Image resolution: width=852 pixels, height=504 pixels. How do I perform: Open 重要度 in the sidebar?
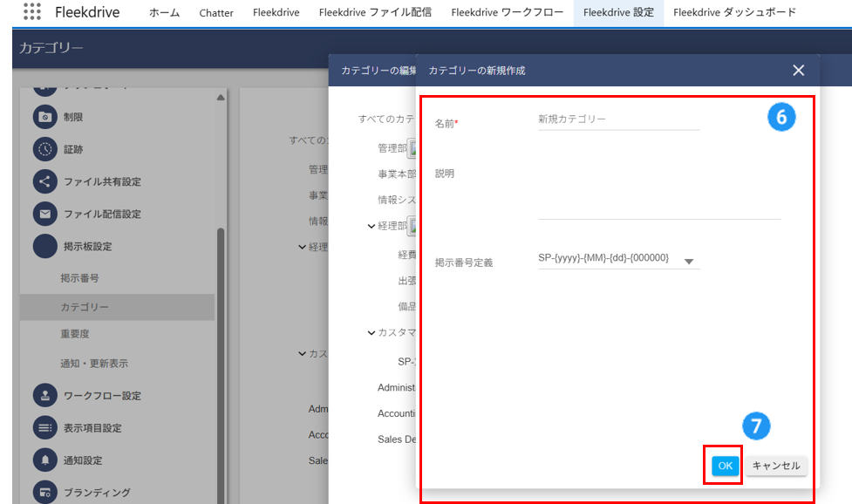coord(75,333)
